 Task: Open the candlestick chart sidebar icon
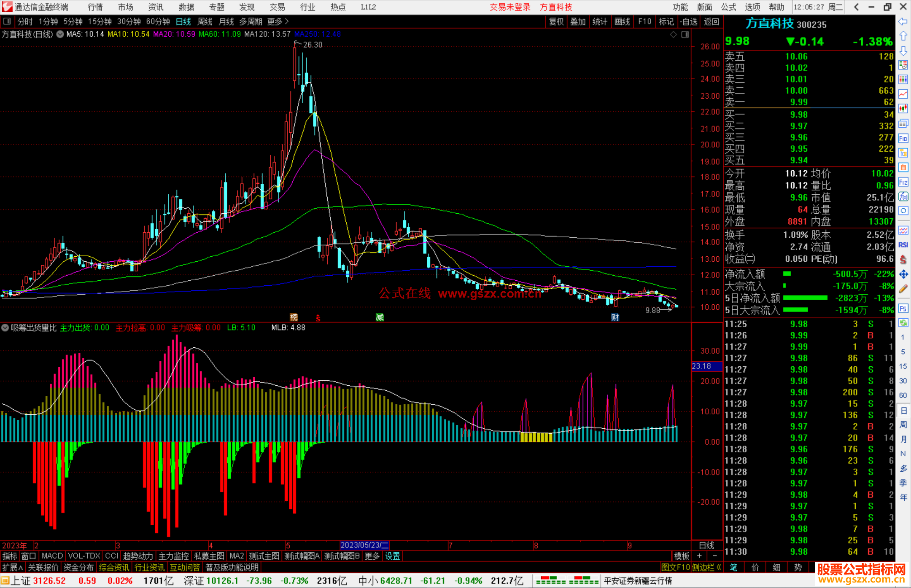click(x=903, y=109)
